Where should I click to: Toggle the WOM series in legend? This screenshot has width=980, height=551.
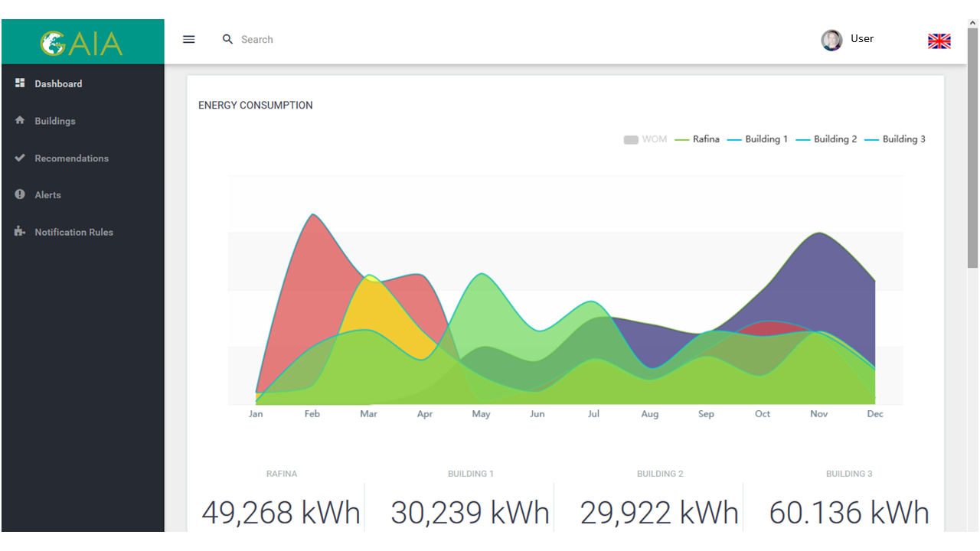[x=645, y=139]
